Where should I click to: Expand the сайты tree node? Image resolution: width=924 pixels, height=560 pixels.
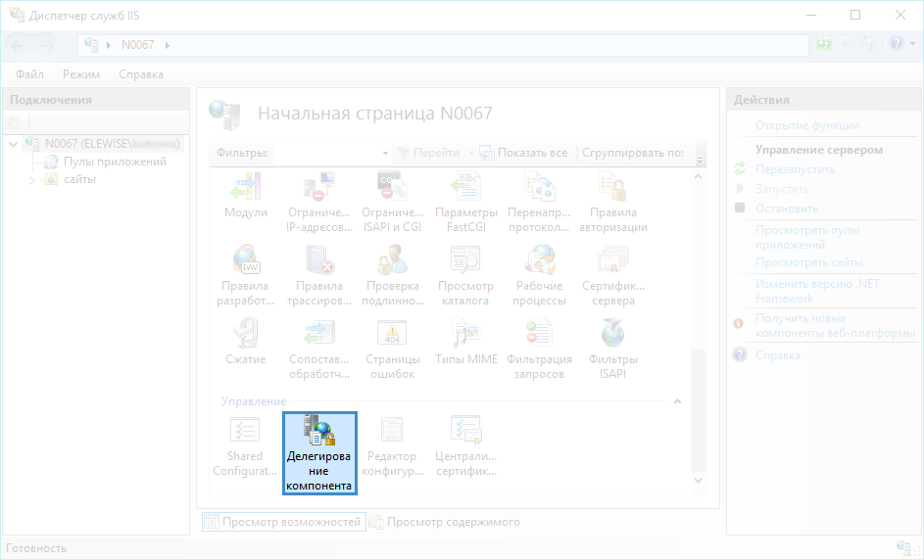point(31,180)
